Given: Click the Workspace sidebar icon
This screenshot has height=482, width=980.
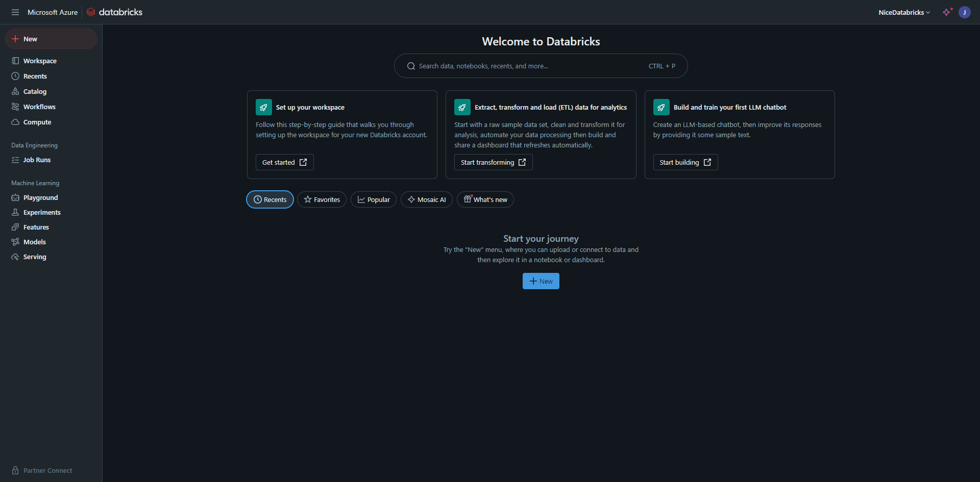Looking at the screenshot, I should [15, 61].
